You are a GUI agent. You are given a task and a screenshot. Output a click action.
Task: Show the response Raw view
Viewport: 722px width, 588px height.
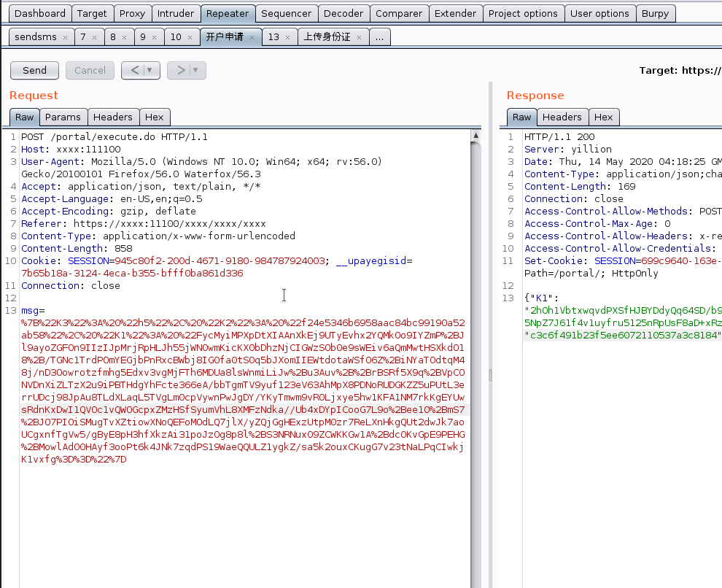[x=521, y=117]
